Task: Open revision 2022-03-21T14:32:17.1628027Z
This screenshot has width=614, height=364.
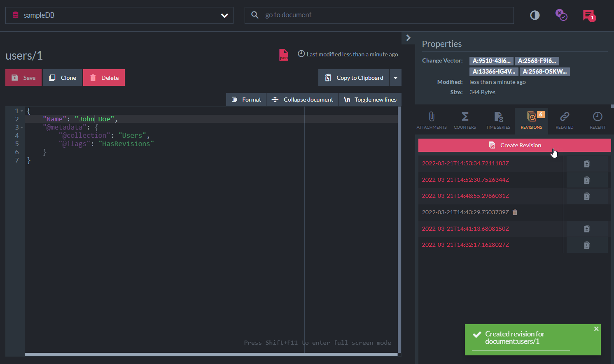Action: (465, 245)
